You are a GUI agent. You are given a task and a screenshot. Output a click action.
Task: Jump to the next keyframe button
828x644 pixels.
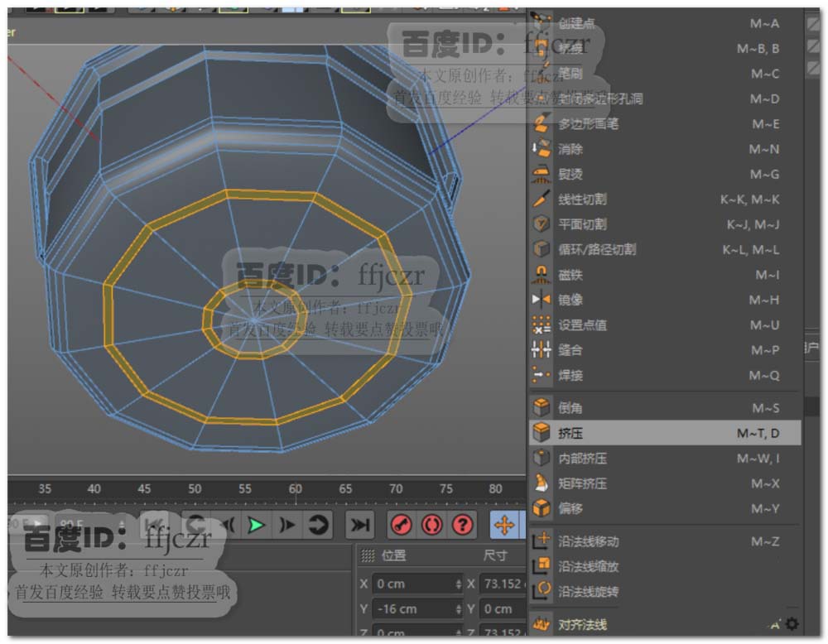click(x=318, y=526)
